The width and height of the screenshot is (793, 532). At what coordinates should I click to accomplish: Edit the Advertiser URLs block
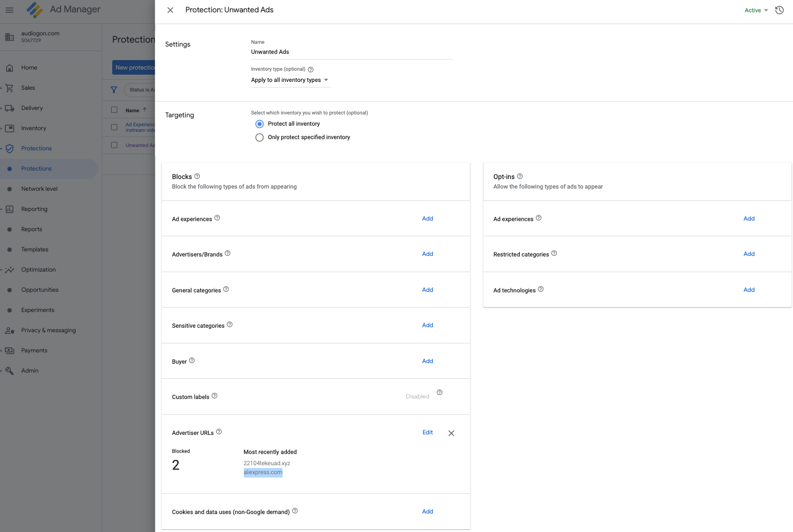428,432
